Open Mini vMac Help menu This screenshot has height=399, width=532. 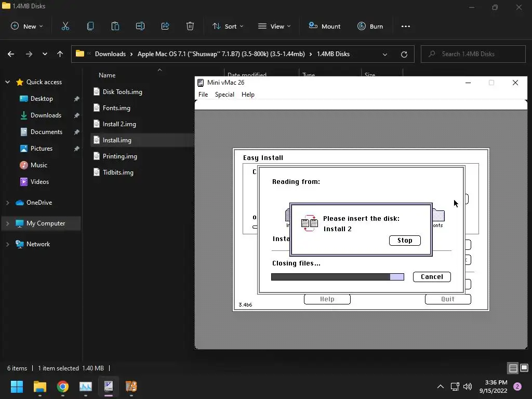tap(248, 95)
